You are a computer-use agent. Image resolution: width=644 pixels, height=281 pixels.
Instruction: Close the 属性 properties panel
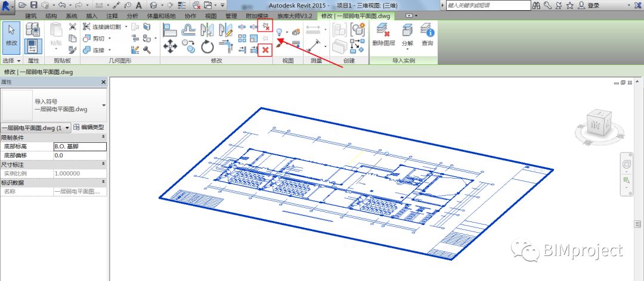point(104,82)
